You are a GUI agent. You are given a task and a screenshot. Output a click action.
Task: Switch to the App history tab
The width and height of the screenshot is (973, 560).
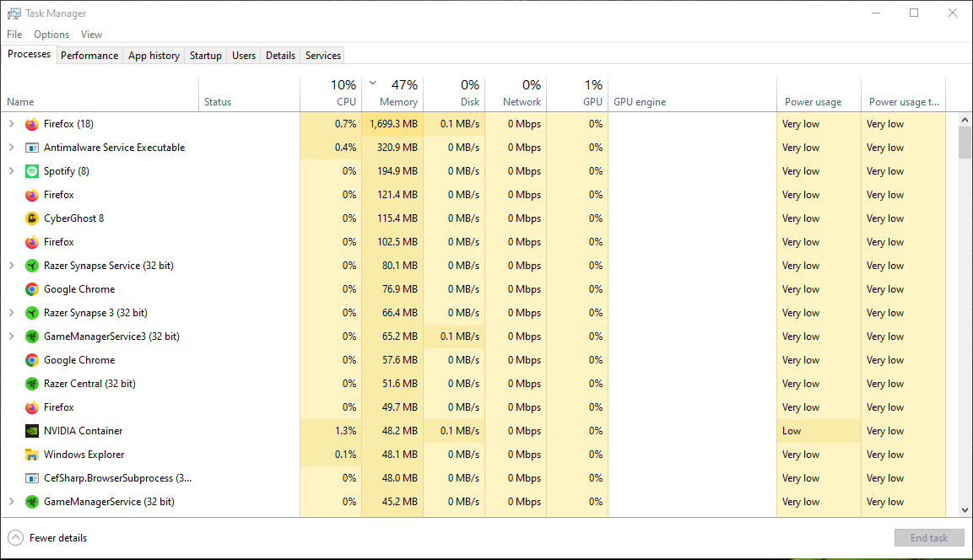[x=154, y=56]
